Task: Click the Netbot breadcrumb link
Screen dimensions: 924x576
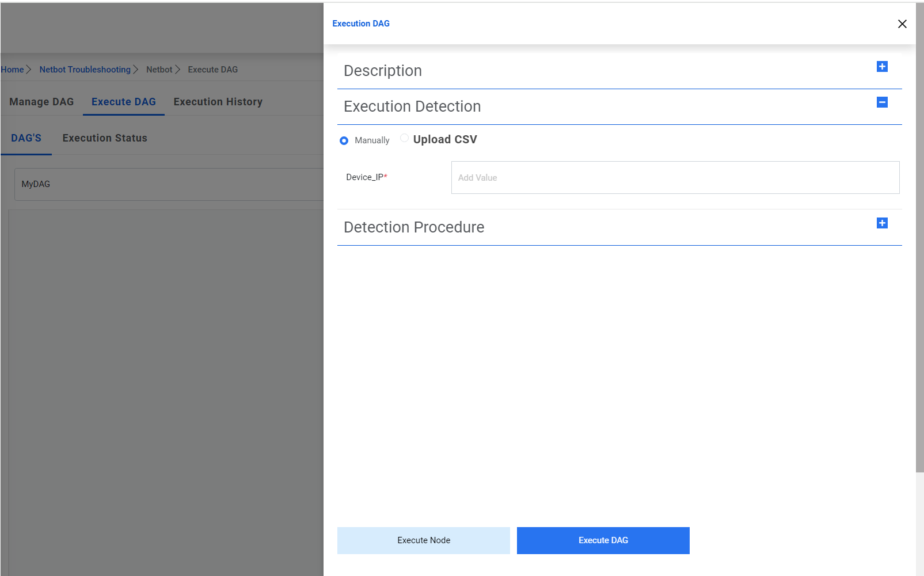Action: click(159, 69)
